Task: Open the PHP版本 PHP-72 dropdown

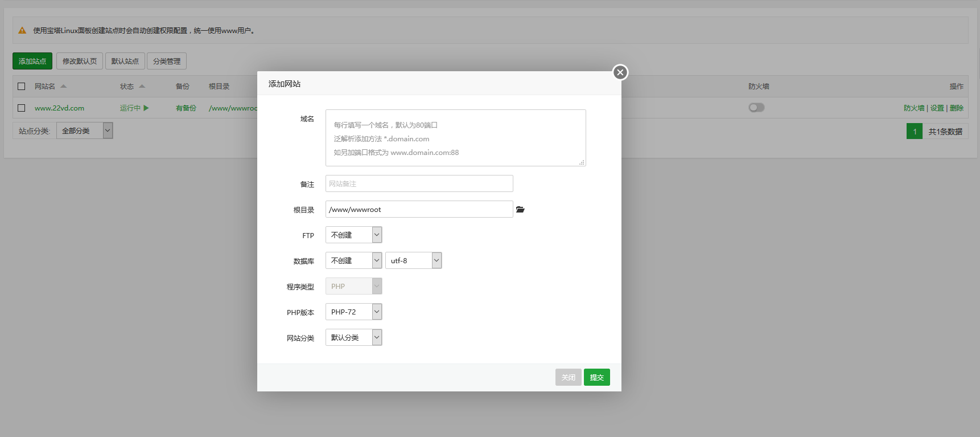Action: pyautogui.click(x=354, y=312)
